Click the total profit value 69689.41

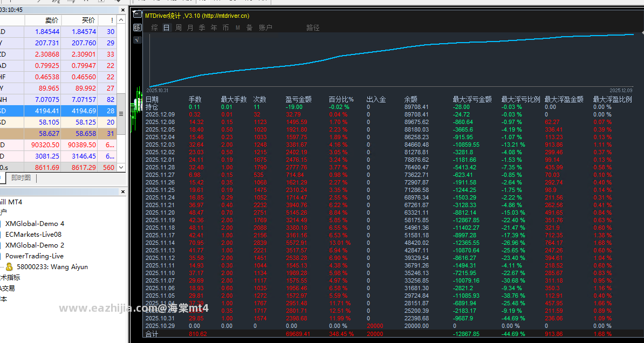tap(297, 334)
